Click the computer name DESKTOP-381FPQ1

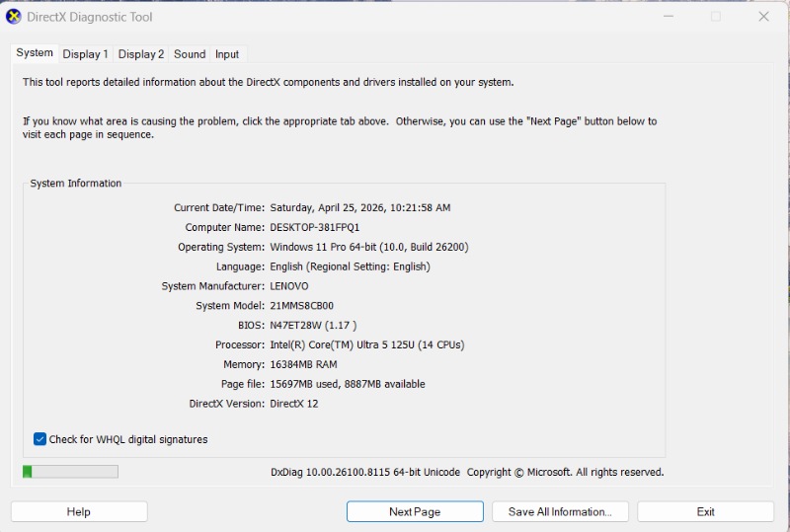coord(315,227)
